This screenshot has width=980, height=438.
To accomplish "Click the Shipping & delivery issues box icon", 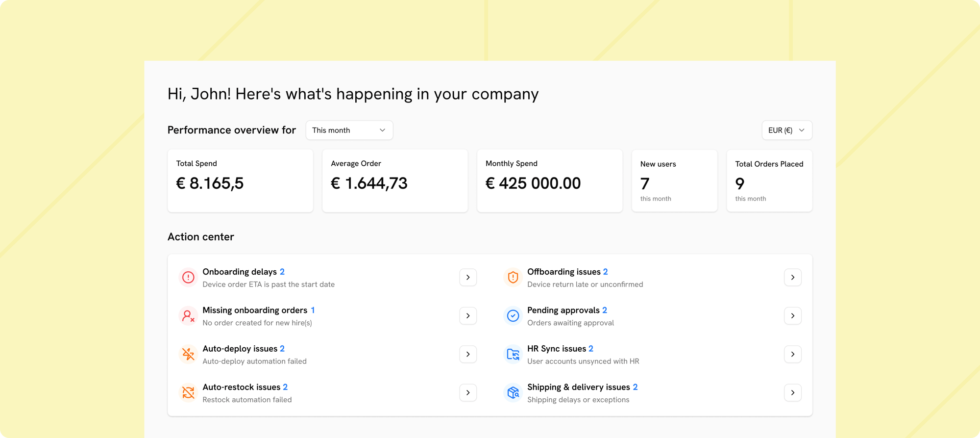I will pyautogui.click(x=513, y=392).
